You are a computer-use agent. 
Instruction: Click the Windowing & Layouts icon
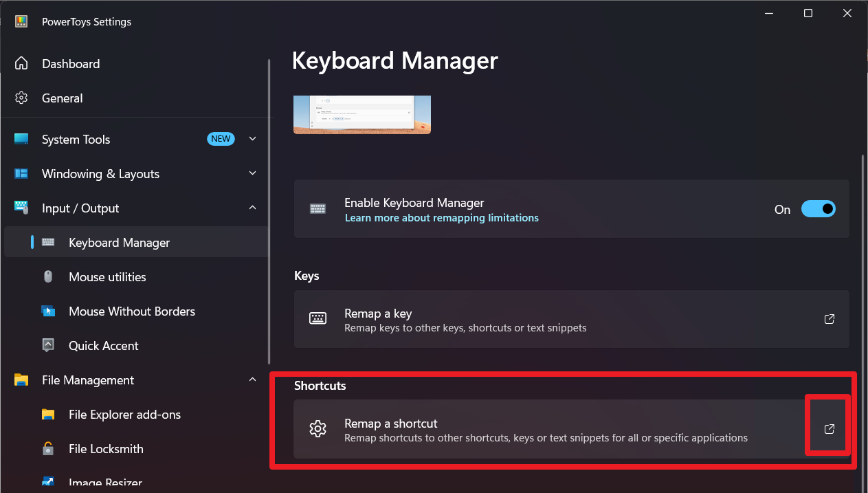[21, 173]
